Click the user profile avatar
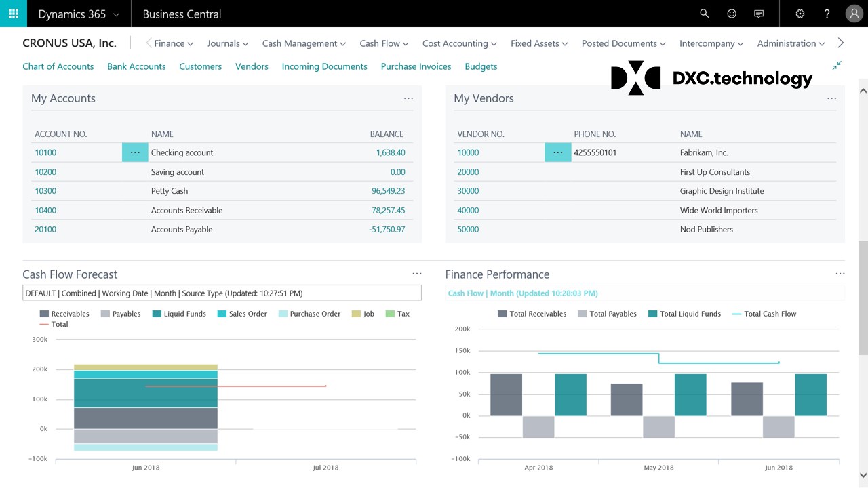Screen dimensions: 868x488 [854, 14]
